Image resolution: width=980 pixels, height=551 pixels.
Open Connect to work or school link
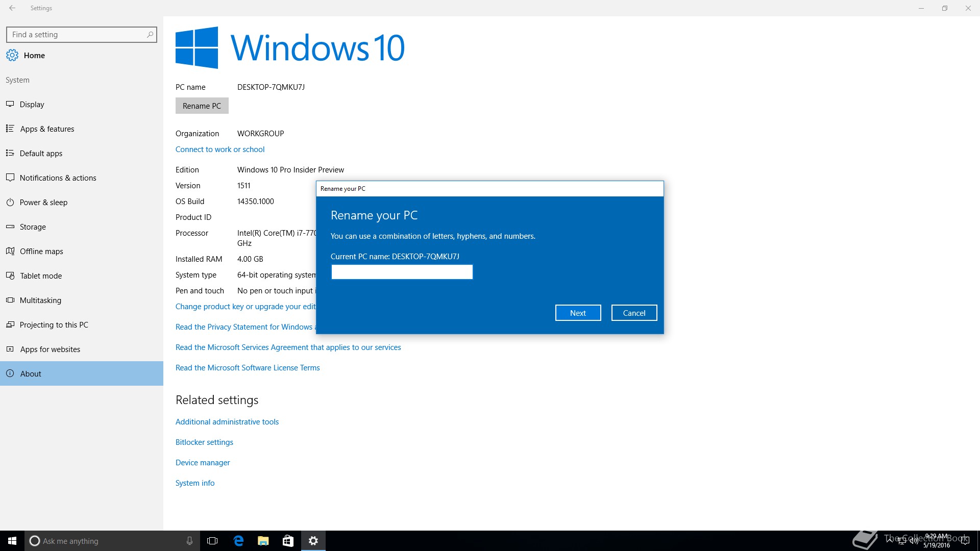coord(220,149)
